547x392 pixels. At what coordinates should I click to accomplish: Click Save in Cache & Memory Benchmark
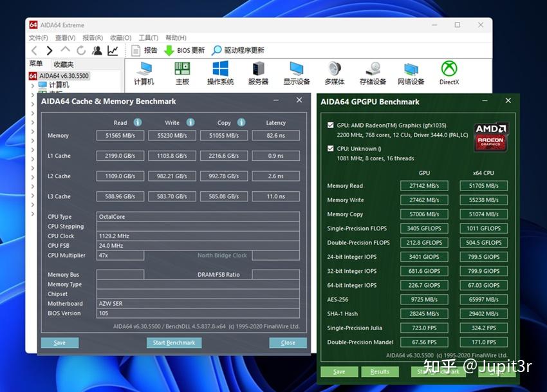[60, 343]
